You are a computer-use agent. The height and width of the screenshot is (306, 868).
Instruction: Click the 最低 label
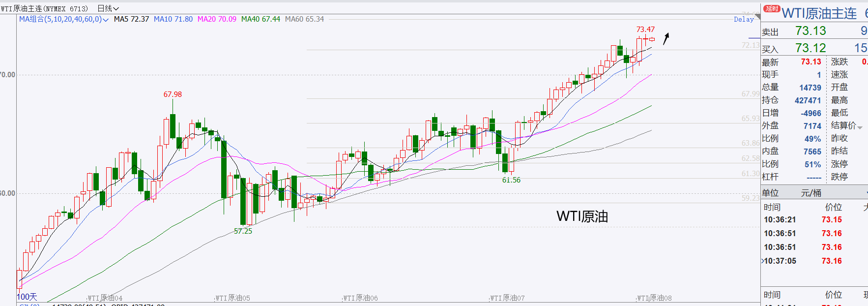[839, 113]
